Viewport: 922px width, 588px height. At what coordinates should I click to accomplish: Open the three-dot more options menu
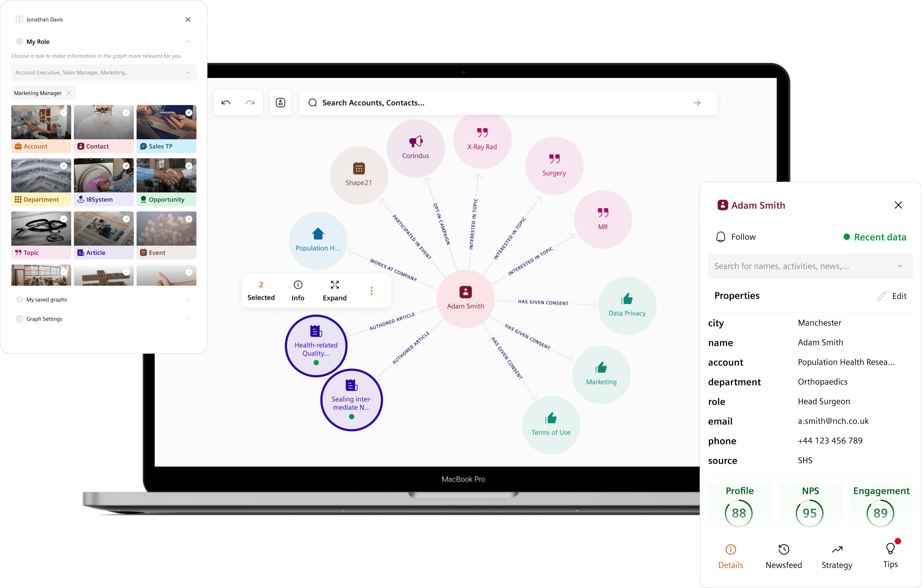(x=371, y=291)
